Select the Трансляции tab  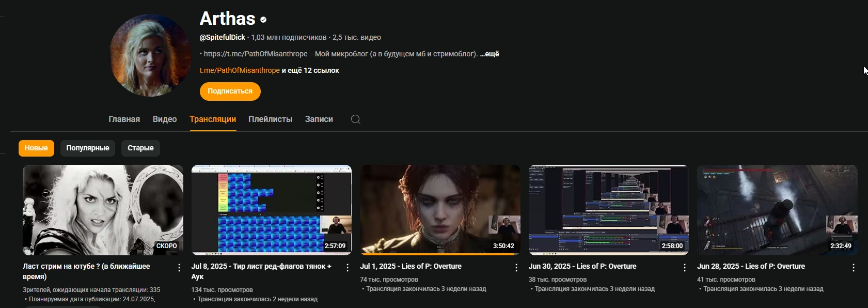213,119
